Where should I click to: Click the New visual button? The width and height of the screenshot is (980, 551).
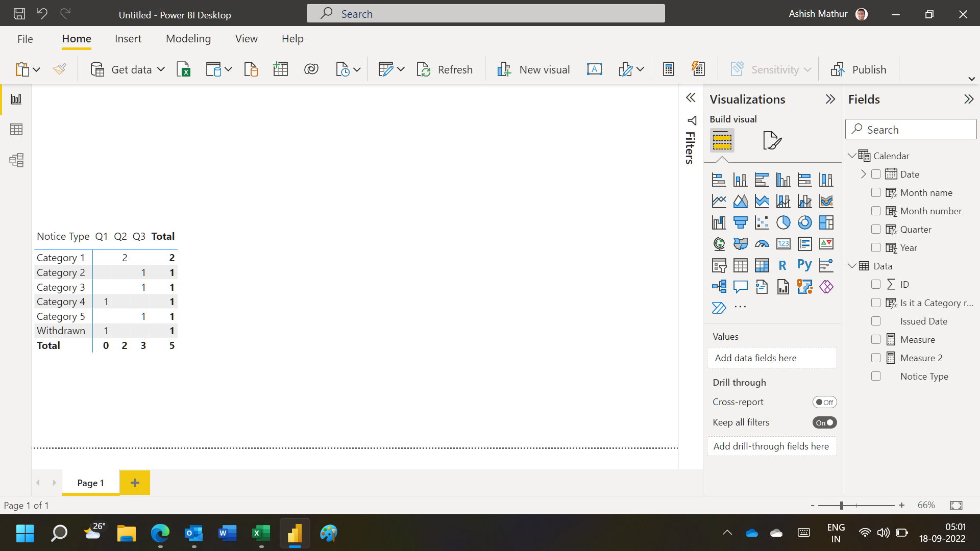(533, 69)
